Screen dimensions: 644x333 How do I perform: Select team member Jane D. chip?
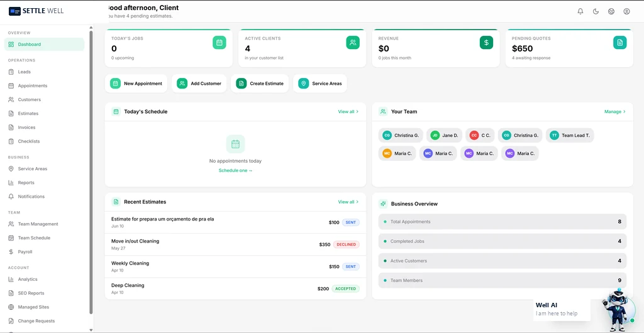click(x=445, y=135)
